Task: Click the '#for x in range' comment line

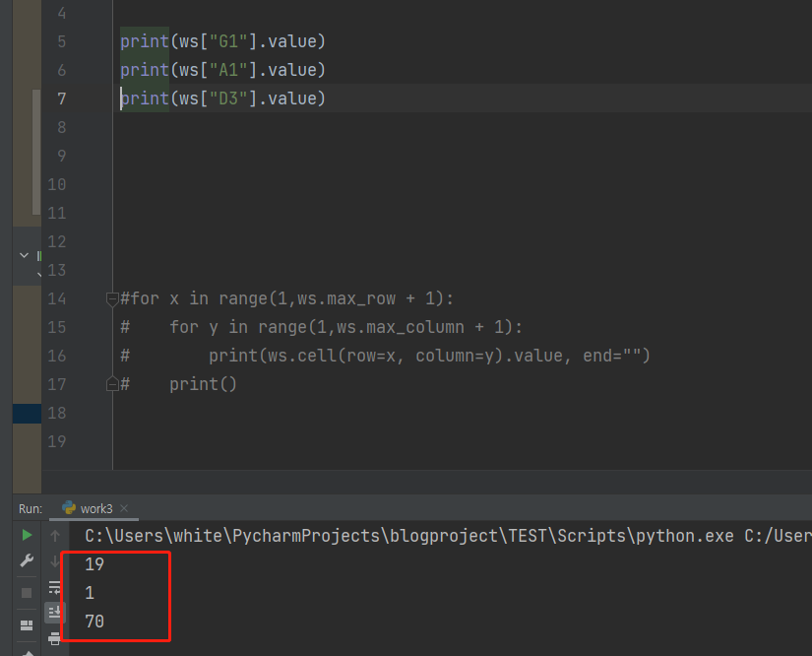Action: coord(286,299)
